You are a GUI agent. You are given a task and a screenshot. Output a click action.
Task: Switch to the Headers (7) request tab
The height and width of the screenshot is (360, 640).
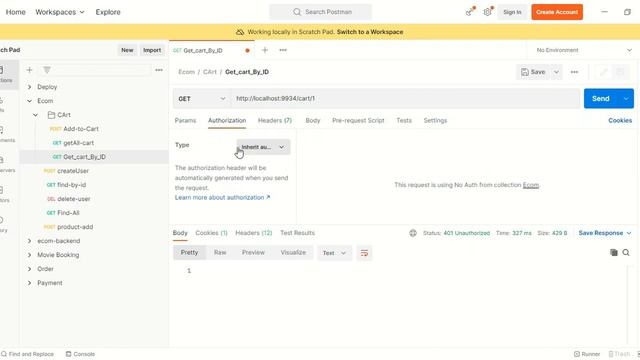tap(275, 120)
